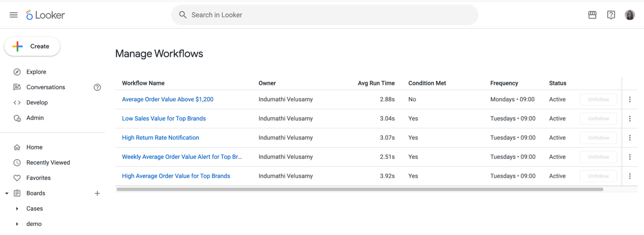Screen dimensions: 644x235
Task: Open Average Order Value Above $1,200 workflow
Action: pyautogui.click(x=167, y=99)
